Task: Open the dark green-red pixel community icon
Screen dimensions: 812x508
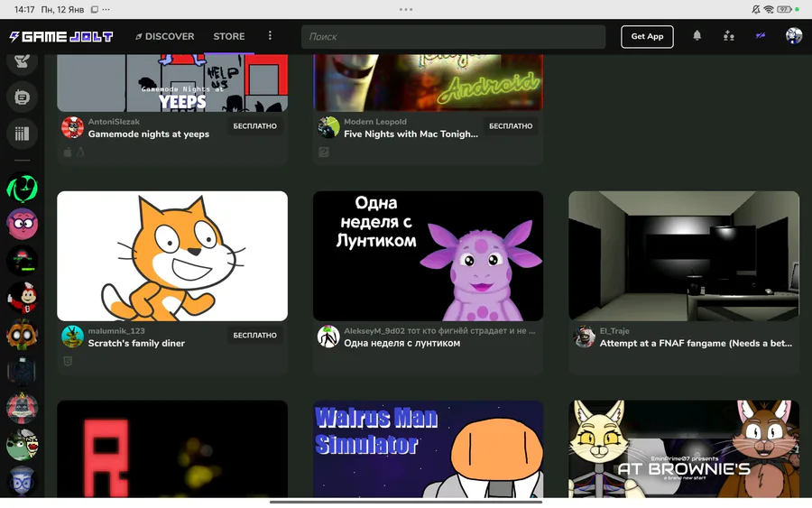Action: [22, 261]
